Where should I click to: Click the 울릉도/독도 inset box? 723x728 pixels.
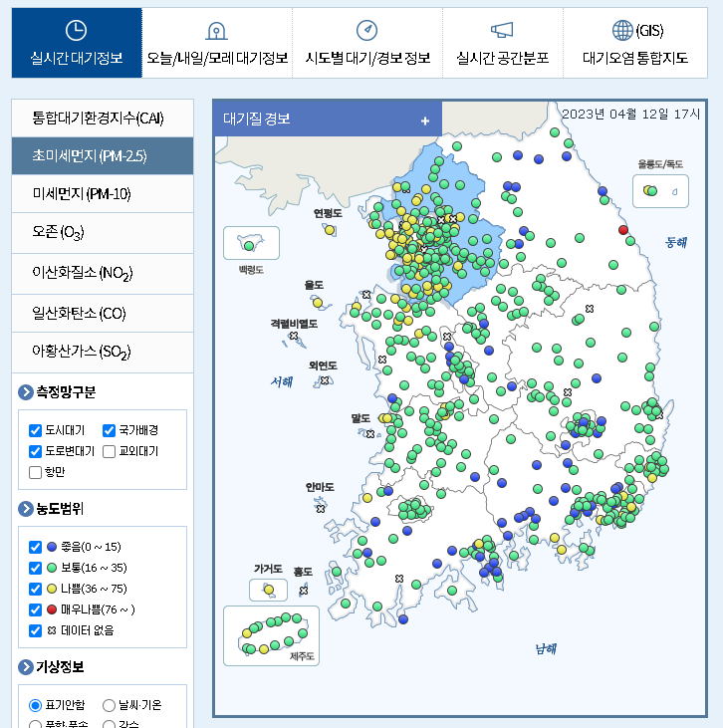(660, 191)
